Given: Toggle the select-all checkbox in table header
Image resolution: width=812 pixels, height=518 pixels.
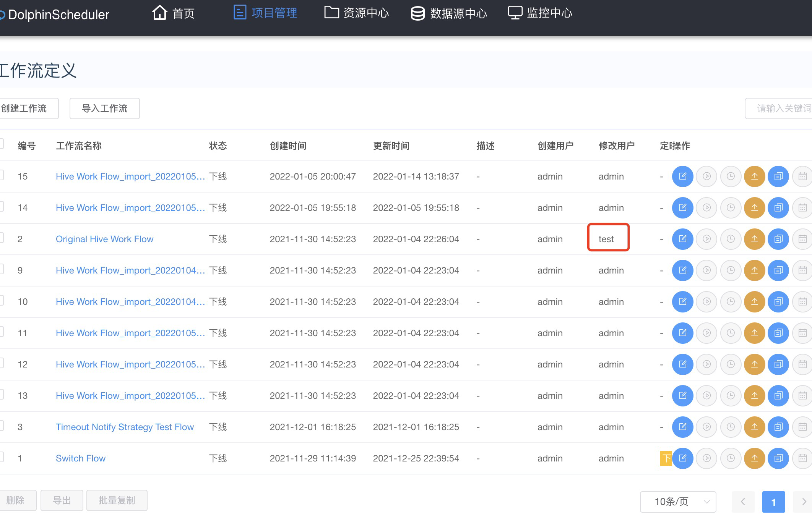Looking at the screenshot, I should click(1, 144).
